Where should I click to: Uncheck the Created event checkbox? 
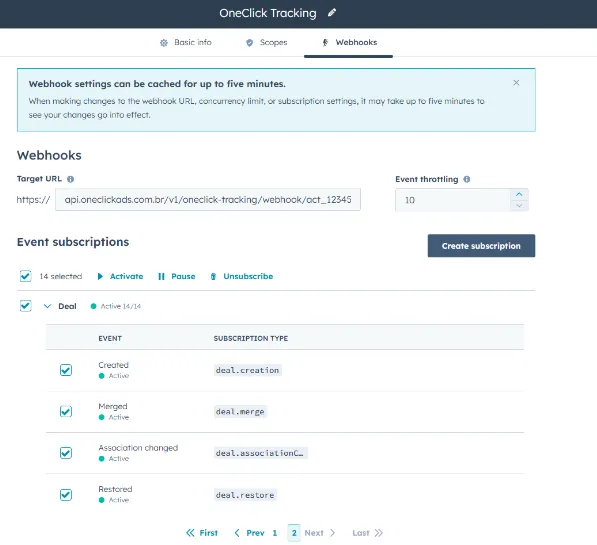click(66, 370)
